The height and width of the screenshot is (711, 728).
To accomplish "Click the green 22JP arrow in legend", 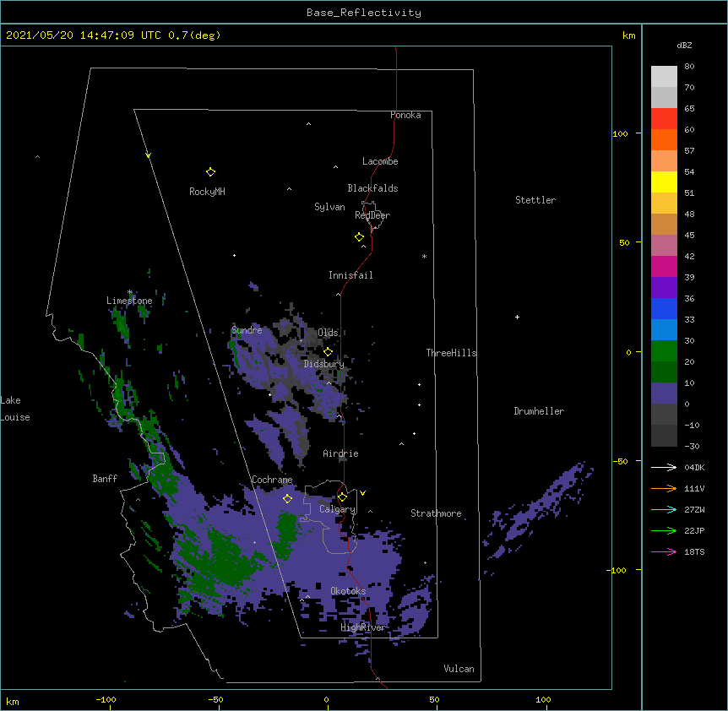I will 664,530.
